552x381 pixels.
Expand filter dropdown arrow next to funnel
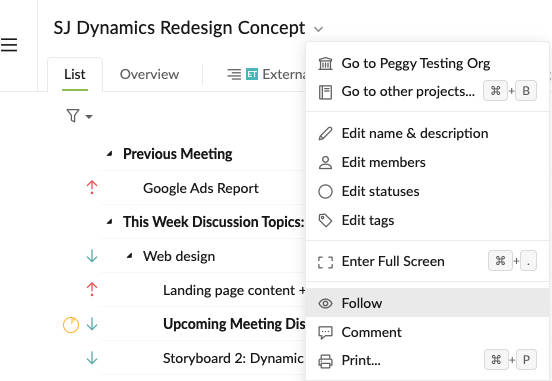pyautogui.click(x=89, y=117)
